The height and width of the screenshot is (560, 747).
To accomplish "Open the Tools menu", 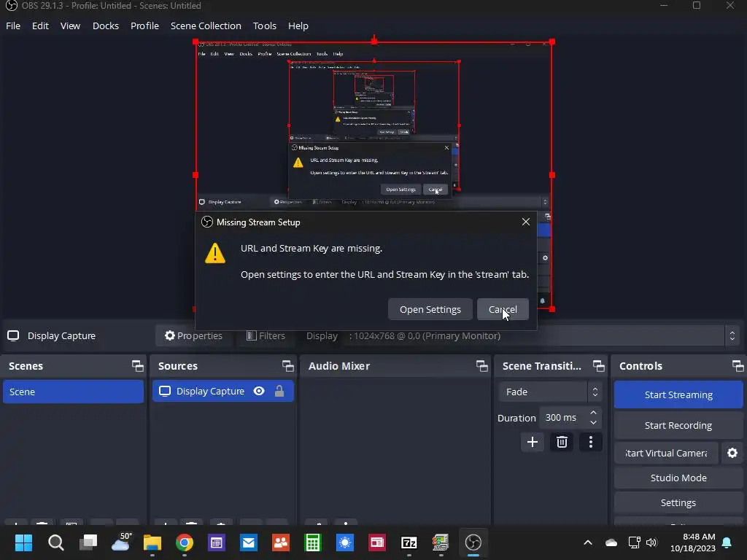I will 264,26.
